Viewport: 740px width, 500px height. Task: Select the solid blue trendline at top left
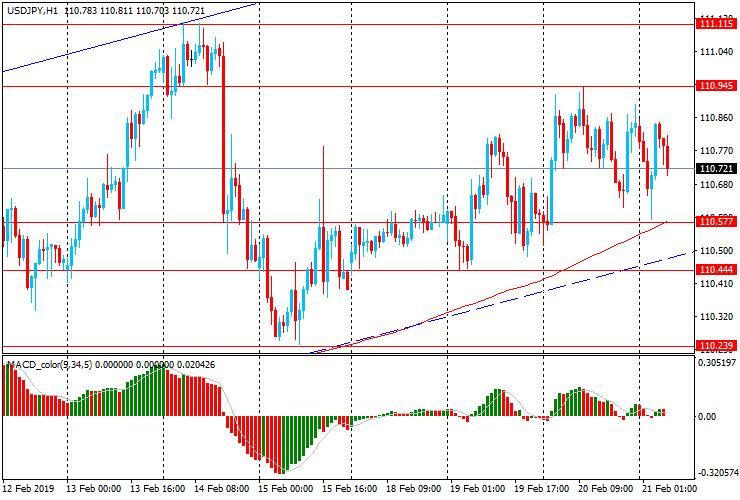pos(129,37)
